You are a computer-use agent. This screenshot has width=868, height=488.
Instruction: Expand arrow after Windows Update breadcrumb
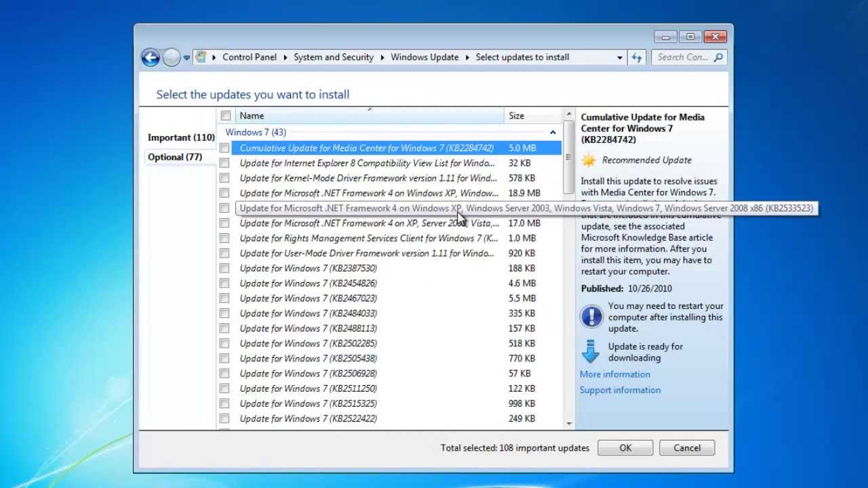coord(467,58)
